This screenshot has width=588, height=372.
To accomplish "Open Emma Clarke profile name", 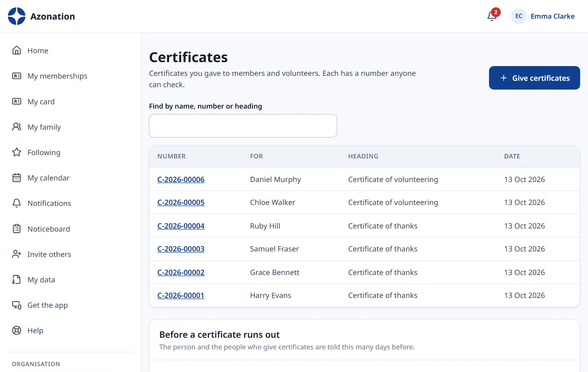I will pyautogui.click(x=552, y=16).
